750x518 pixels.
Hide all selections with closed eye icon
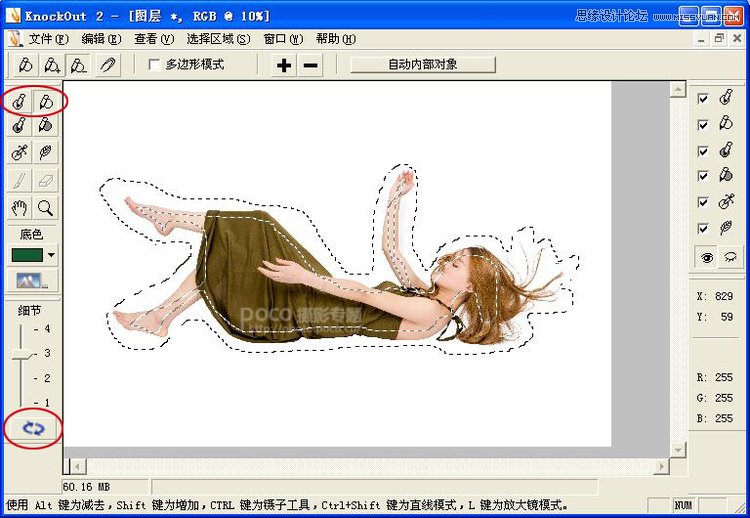click(730, 258)
